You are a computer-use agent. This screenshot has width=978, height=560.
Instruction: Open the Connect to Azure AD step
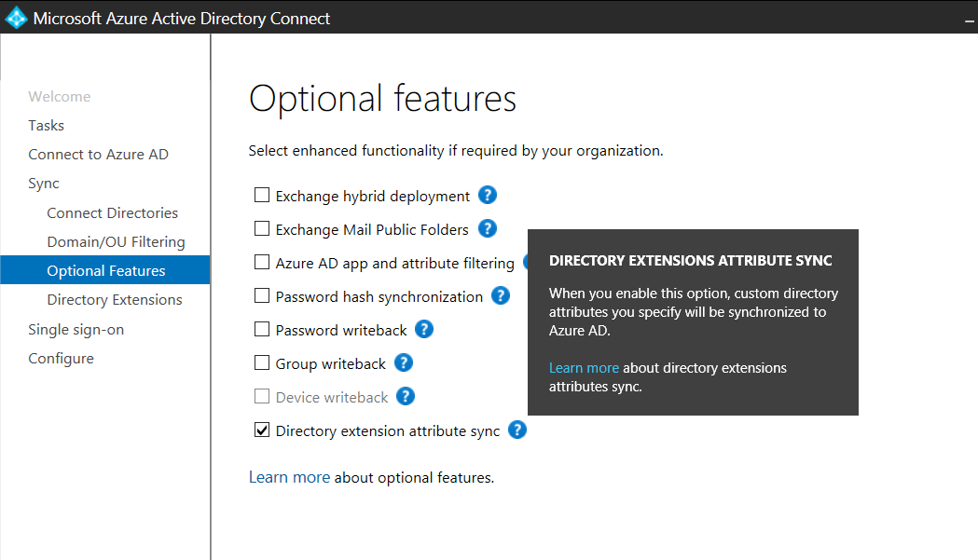click(98, 154)
